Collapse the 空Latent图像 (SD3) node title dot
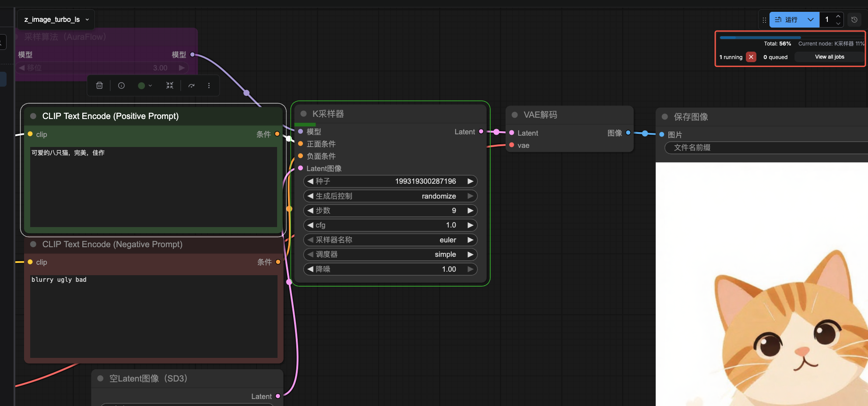Screen dimensions: 868x406 tap(100, 378)
